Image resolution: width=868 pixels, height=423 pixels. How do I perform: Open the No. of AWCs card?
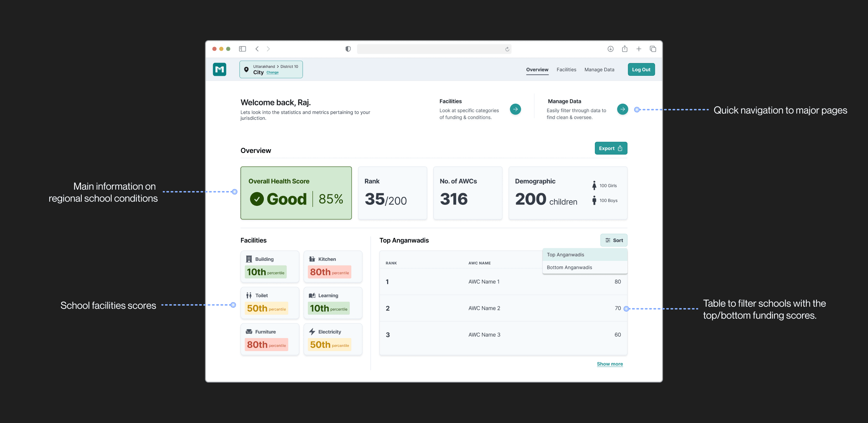click(x=468, y=193)
